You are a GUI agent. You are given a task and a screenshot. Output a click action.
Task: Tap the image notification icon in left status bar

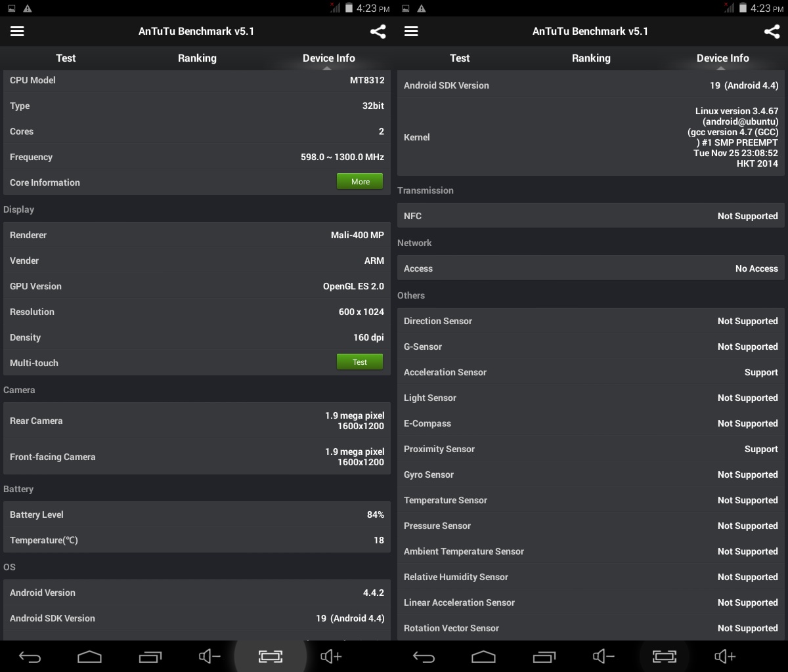point(11,9)
